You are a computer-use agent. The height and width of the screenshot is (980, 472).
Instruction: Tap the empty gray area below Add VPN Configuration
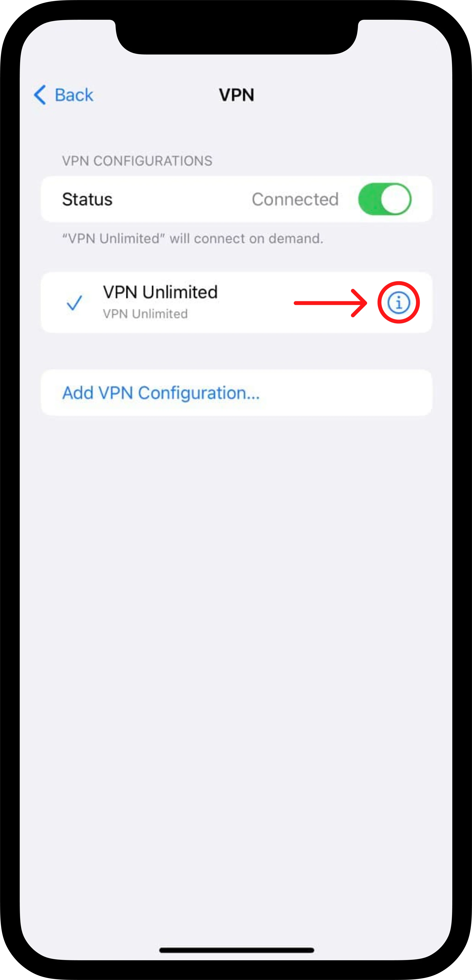click(236, 647)
